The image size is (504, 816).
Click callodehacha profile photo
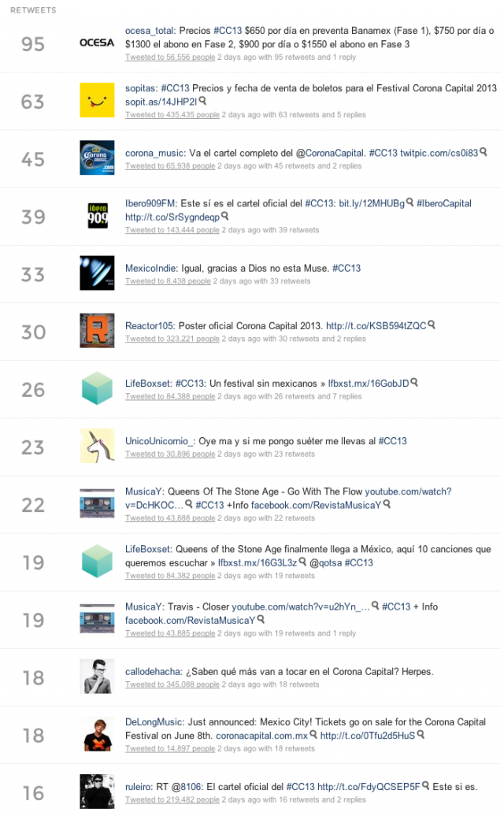(x=97, y=676)
